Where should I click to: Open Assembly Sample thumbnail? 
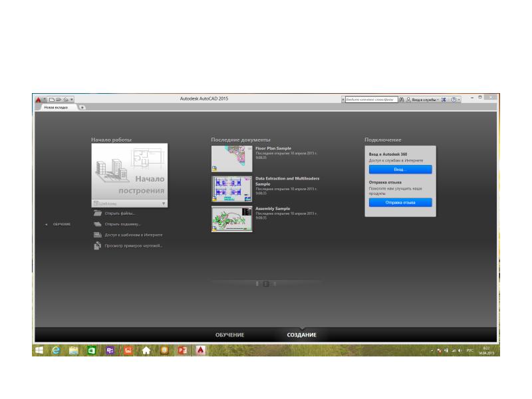pos(231,219)
